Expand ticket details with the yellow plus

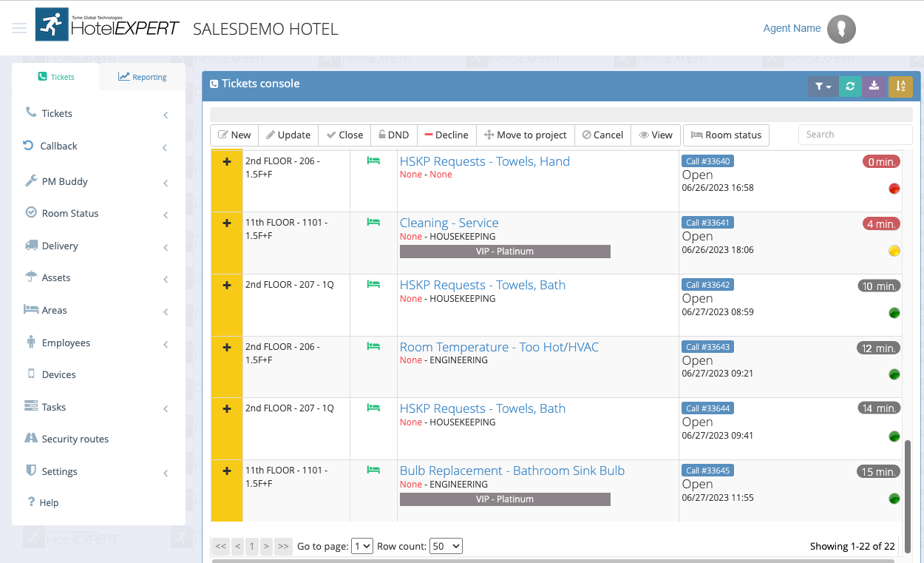point(227,161)
